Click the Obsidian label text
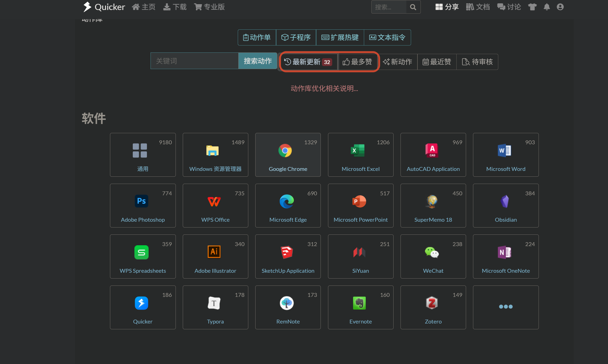608x364 pixels. coord(506,220)
